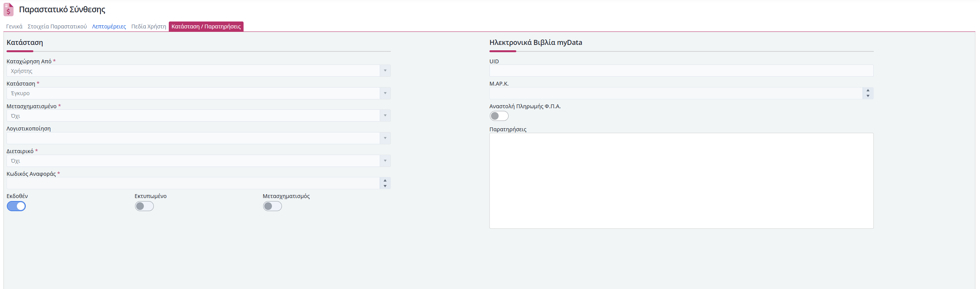Expand the Μετασχηματισμένο dropdown

(385, 116)
